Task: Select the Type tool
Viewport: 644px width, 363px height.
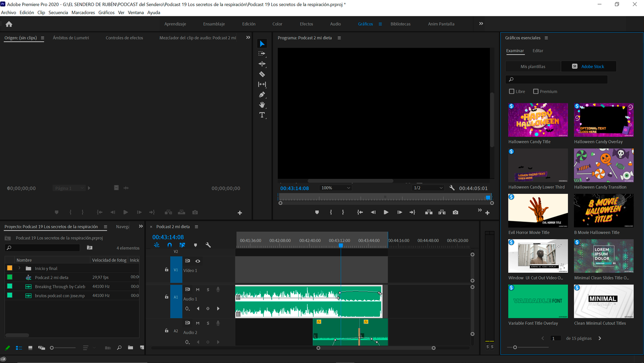Action: (x=262, y=115)
